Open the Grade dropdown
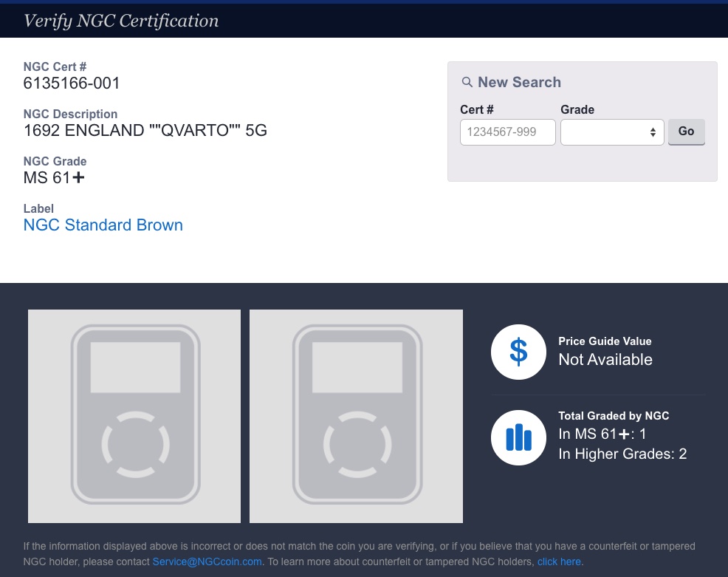 [x=612, y=132]
